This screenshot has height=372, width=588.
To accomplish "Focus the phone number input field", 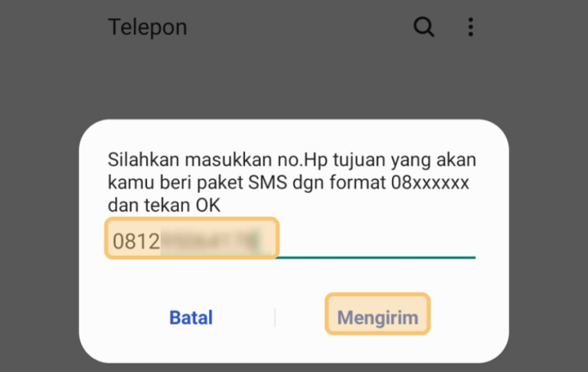I will [x=292, y=239].
